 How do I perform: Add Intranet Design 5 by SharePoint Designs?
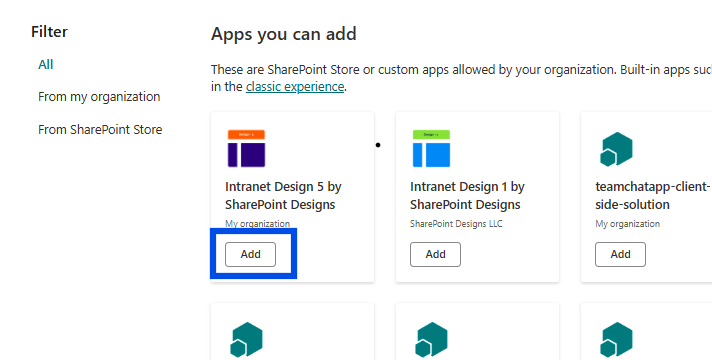[250, 254]
